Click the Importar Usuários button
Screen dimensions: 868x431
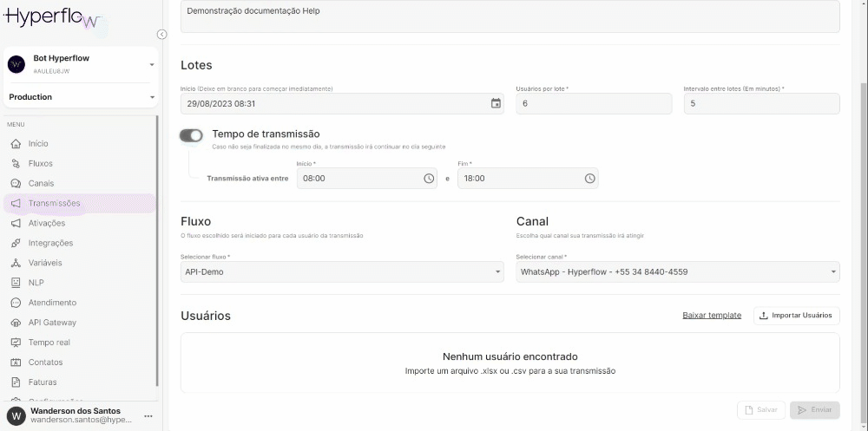pyautogui.click(x=796, y=316)
